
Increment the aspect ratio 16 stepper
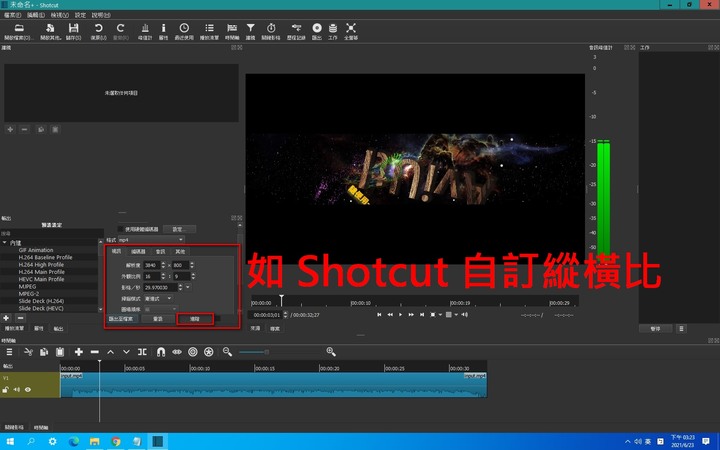point(163,274)
